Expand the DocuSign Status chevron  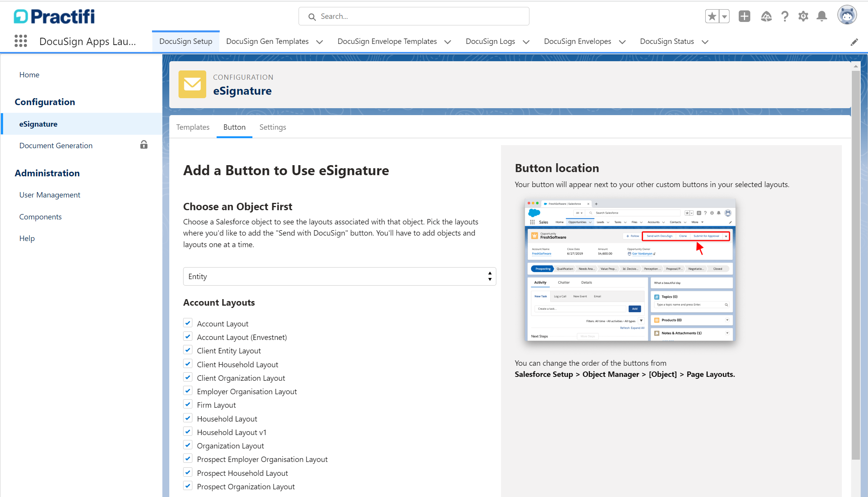[x=705, y=42]
